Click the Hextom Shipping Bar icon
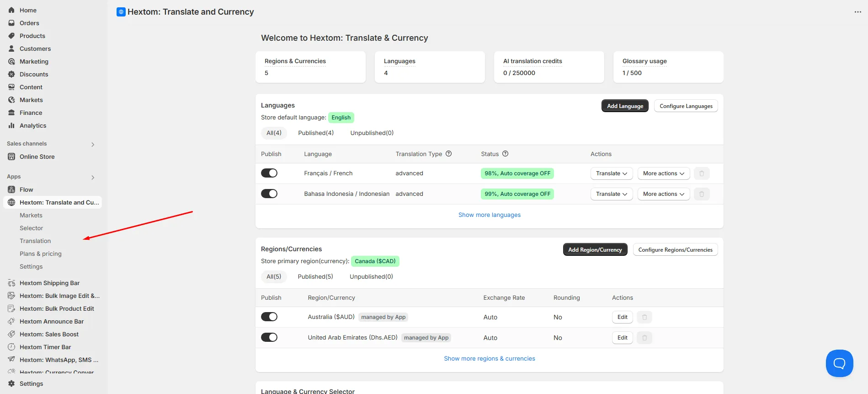The image size is (868, 394). click(11, 283)
